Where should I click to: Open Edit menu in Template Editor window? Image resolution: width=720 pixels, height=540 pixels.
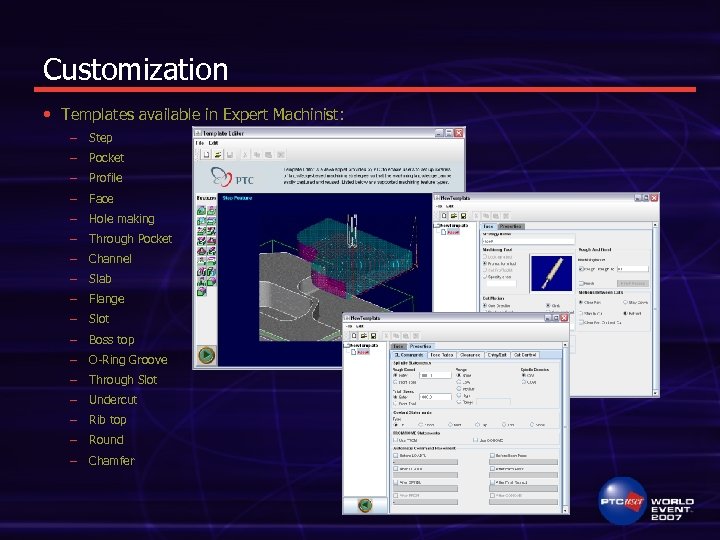coord(213,143)
